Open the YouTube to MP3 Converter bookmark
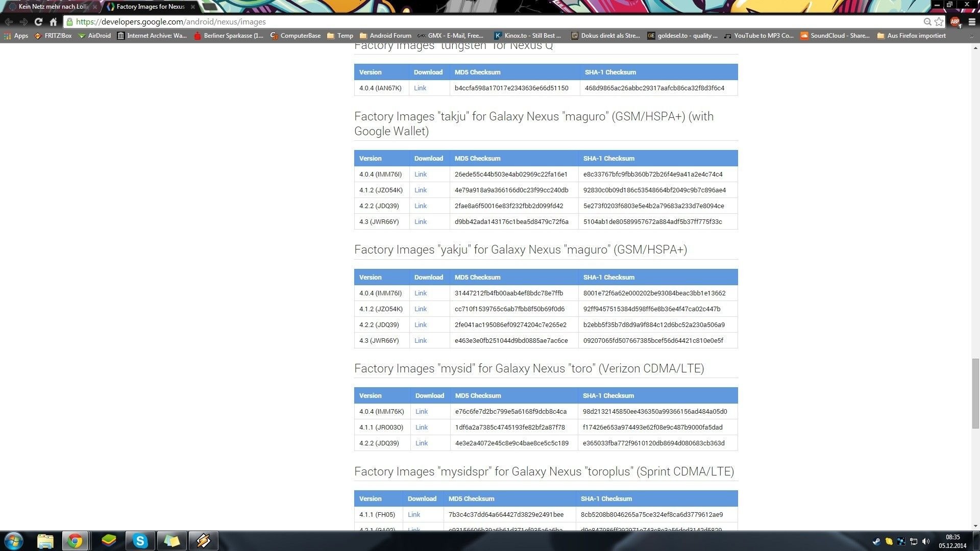This screenshot has width=980, height=551. 759,36
